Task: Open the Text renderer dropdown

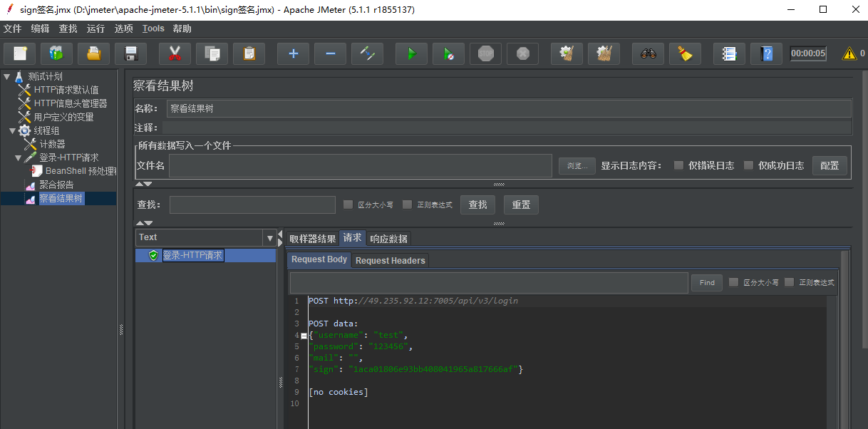Action: tap(269, 238)
